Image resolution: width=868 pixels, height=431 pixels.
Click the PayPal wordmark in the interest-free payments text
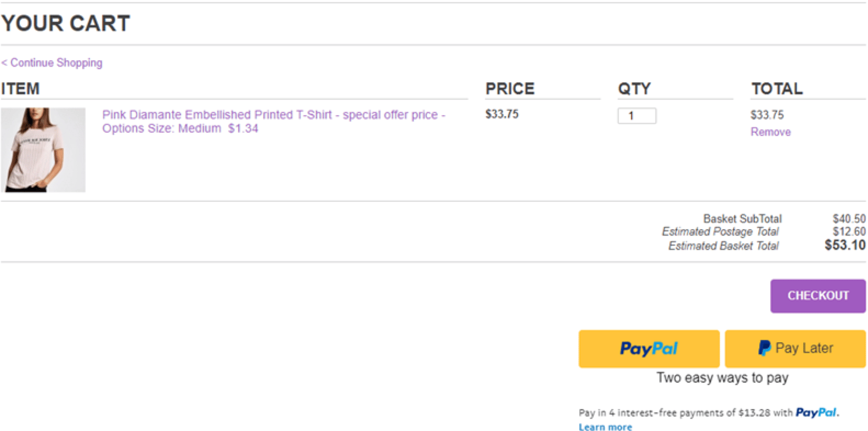point(816,412)
